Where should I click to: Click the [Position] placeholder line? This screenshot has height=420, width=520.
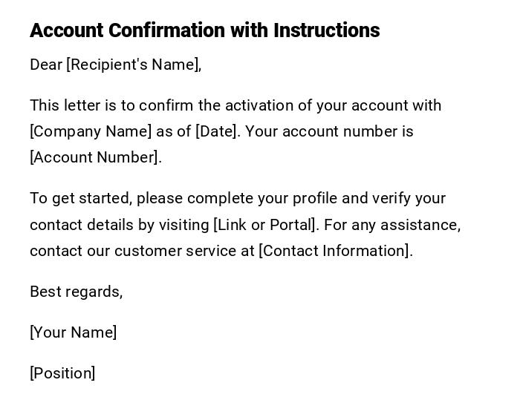[x=62, y=373]
